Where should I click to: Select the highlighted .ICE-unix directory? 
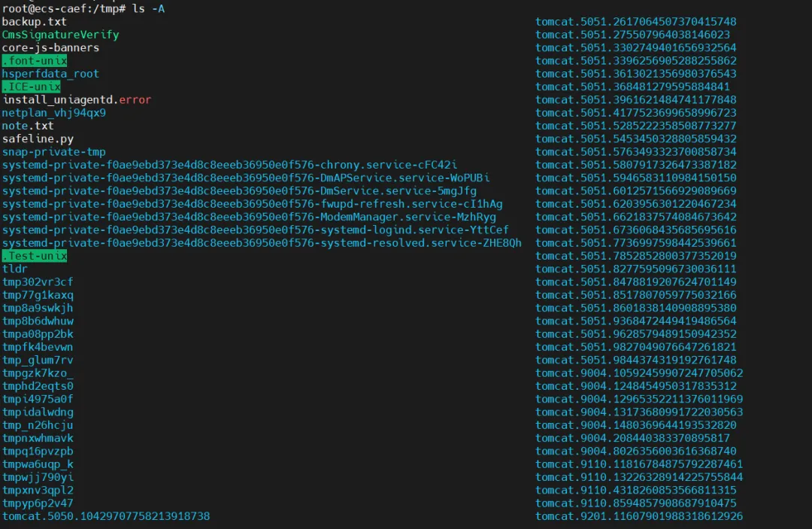(x=32, y=87)
